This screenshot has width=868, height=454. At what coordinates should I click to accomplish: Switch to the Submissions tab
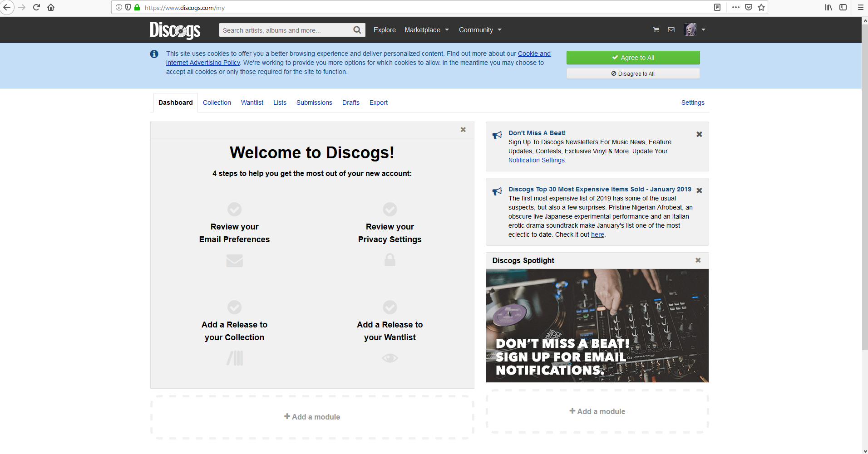[x=314, y=103]
